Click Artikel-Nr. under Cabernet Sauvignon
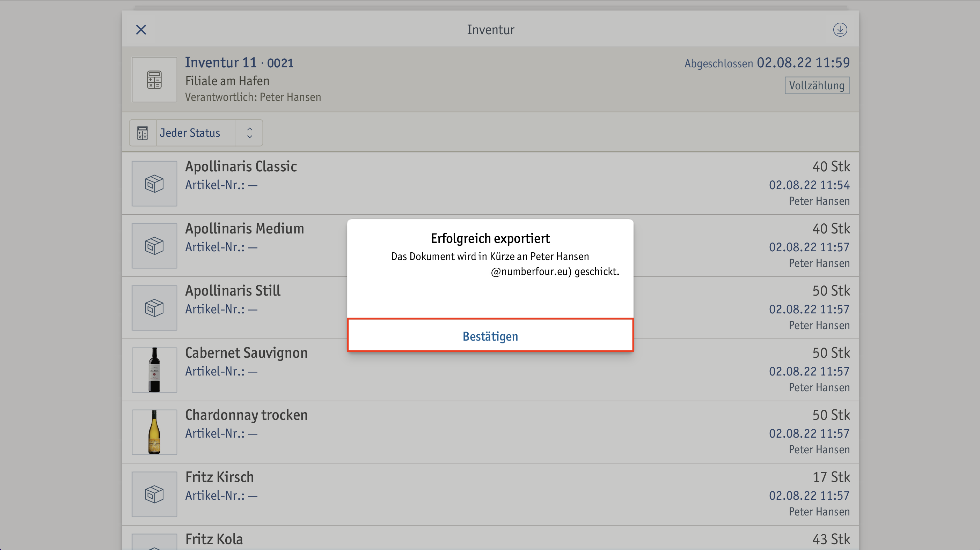 [221, 371]
